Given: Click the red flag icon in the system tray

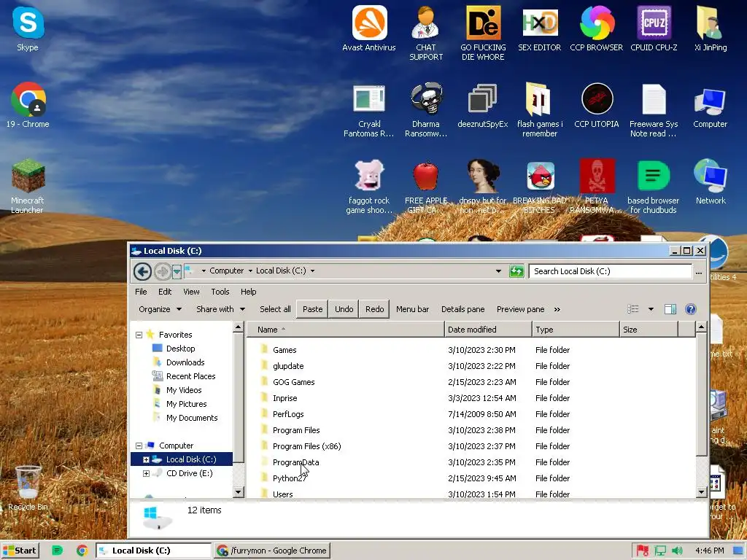Looking at the screenshot, I should pos(643,551).
